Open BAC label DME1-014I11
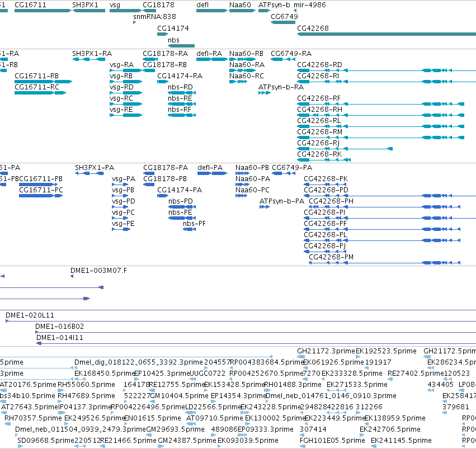Screen dimensions: 476x449 pos(60,338)
